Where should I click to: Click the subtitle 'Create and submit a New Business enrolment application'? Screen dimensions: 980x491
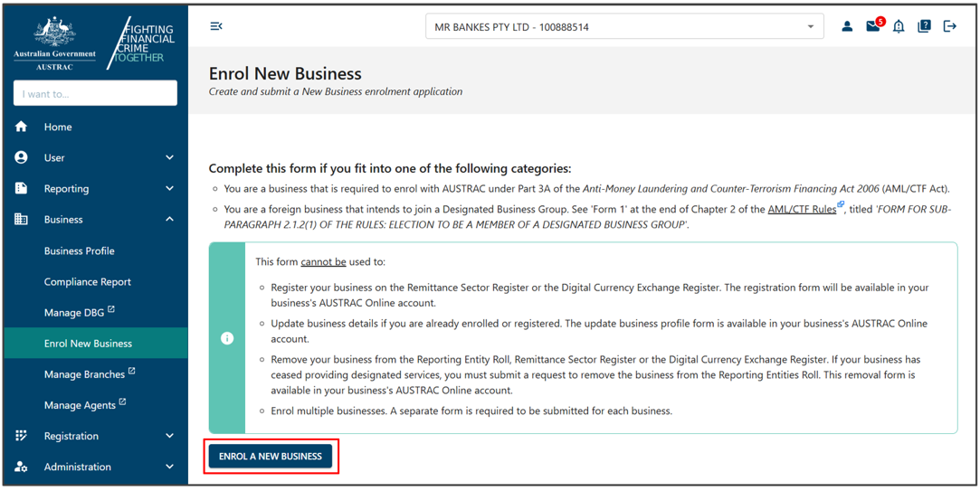[x=336, y=92]
